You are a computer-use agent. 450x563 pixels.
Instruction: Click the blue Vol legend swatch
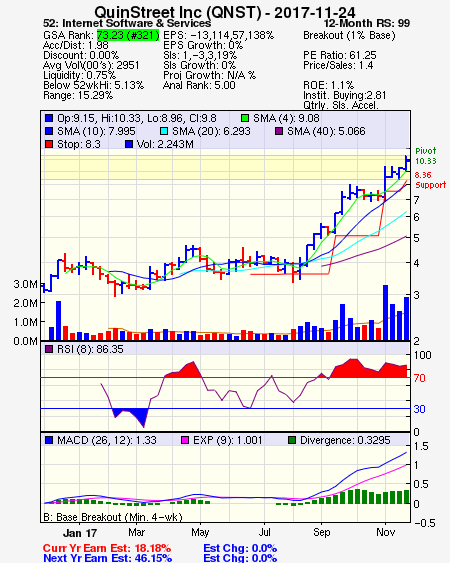[x=129, y=144]
